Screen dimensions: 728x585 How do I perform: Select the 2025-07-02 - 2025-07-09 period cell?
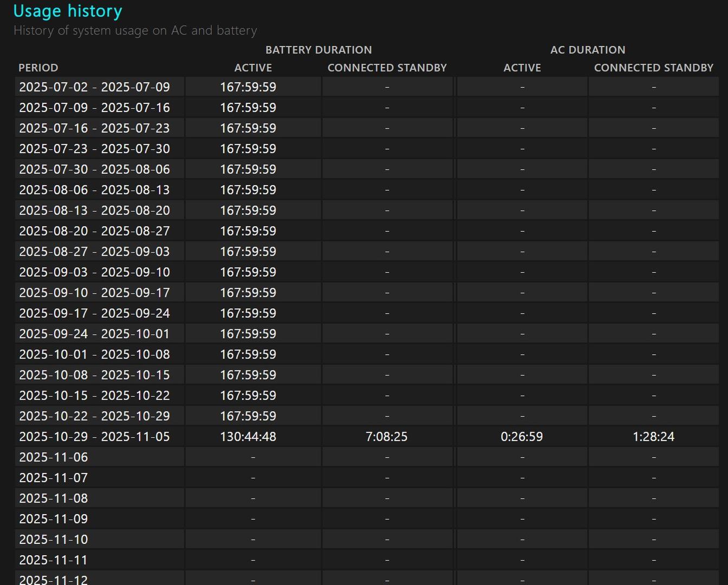pos(94,87)
